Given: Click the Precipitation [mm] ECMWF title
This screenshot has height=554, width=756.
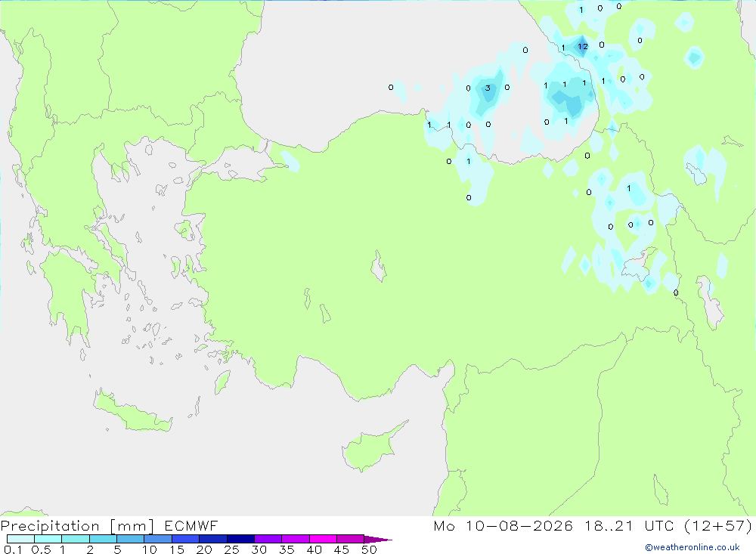Looking at the screenshot, I should 110,525.
